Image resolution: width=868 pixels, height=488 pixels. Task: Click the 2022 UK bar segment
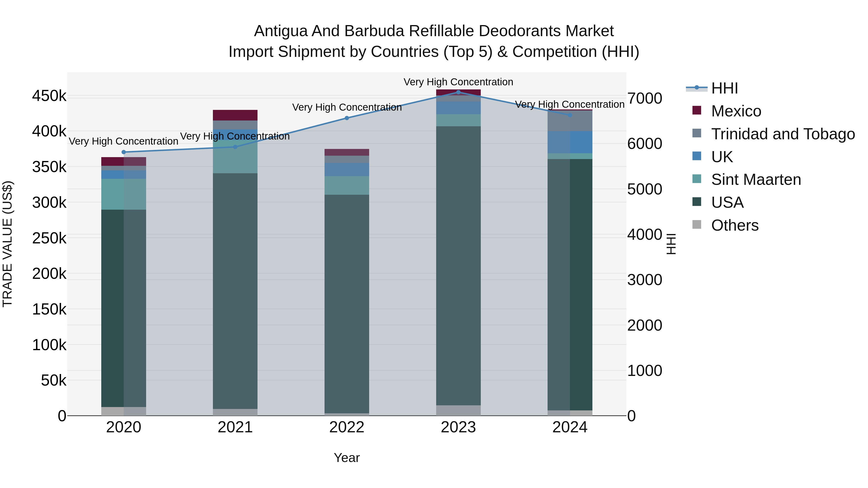[347, 170]
